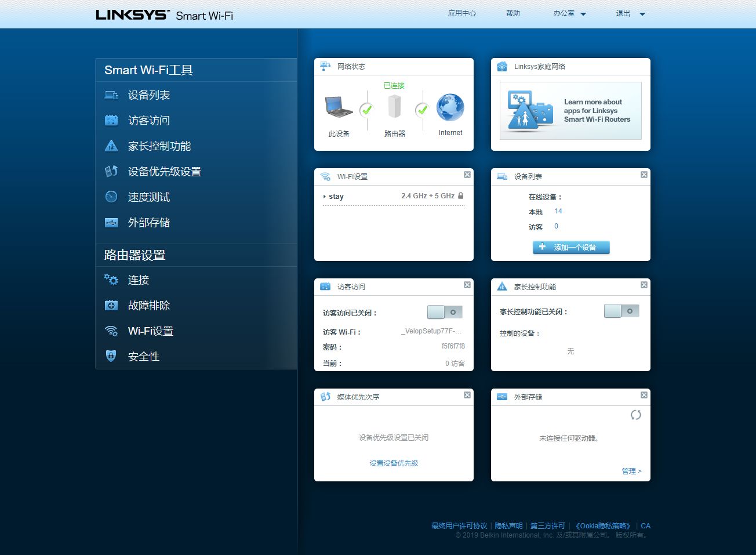This screenshot has height=555, width=756.
Task: Click the router icon in 网络状态 widget
Action: click(x=394, y=106)
